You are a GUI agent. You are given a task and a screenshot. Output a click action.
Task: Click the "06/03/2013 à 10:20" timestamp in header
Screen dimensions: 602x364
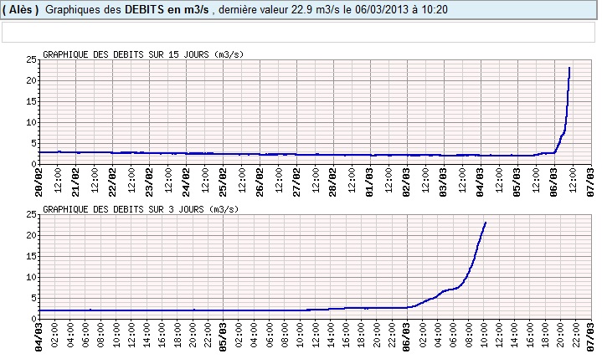pos(401,9)
